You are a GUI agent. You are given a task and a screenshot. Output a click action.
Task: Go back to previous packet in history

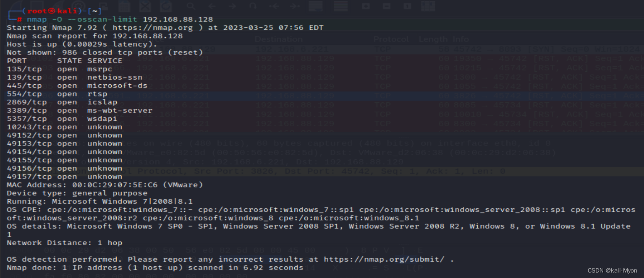(212, 6)
